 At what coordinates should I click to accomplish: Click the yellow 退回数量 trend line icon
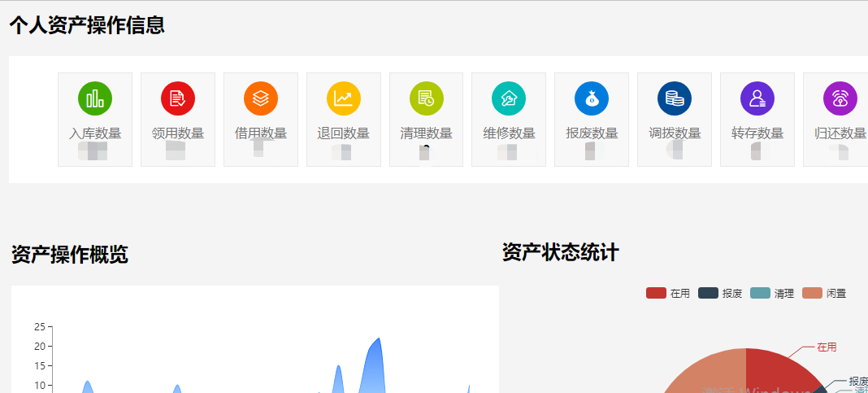point(344,98)
